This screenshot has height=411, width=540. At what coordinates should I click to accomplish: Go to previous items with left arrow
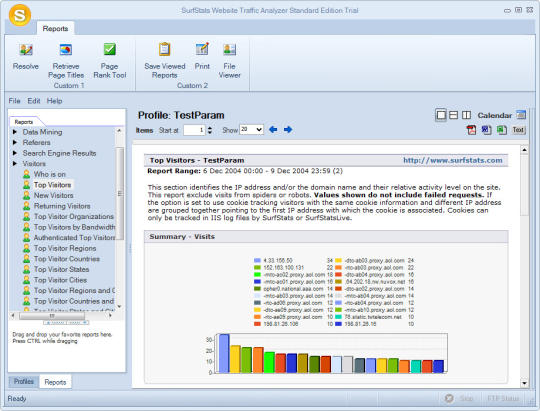coord(273,130)
